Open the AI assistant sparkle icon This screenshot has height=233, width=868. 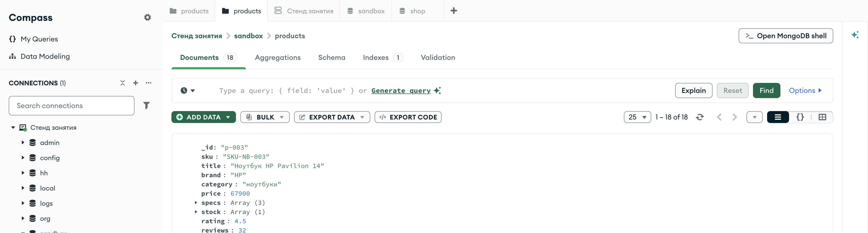click(x=855, y=35)
